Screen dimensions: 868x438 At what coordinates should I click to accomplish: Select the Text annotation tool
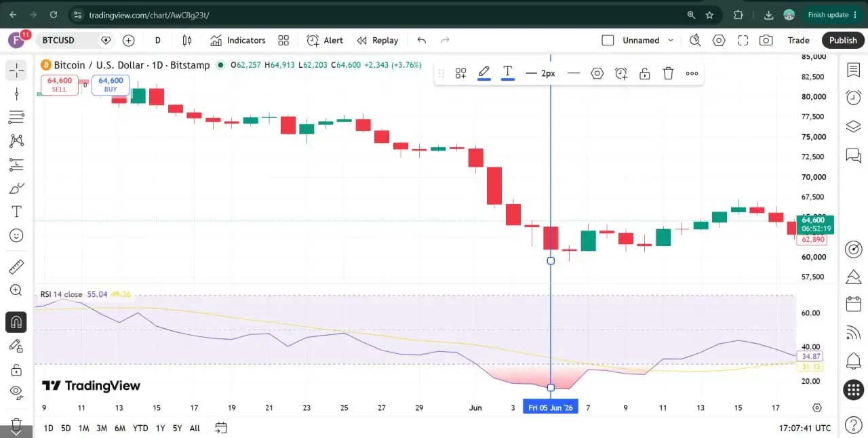16,212
